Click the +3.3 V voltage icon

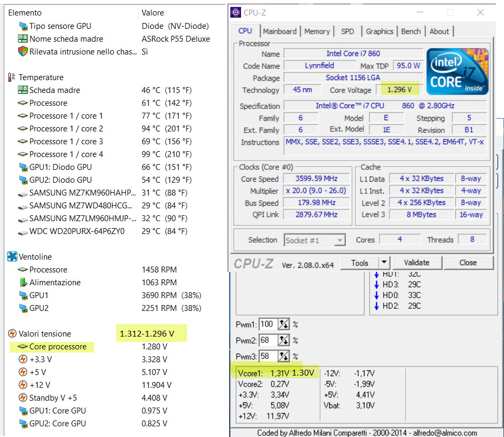pyautogui.click(x=22, y=359)
